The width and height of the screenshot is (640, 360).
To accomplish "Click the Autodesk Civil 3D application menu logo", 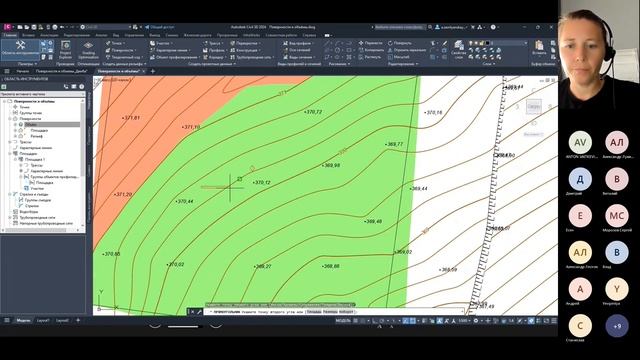I will click(7, 27).
